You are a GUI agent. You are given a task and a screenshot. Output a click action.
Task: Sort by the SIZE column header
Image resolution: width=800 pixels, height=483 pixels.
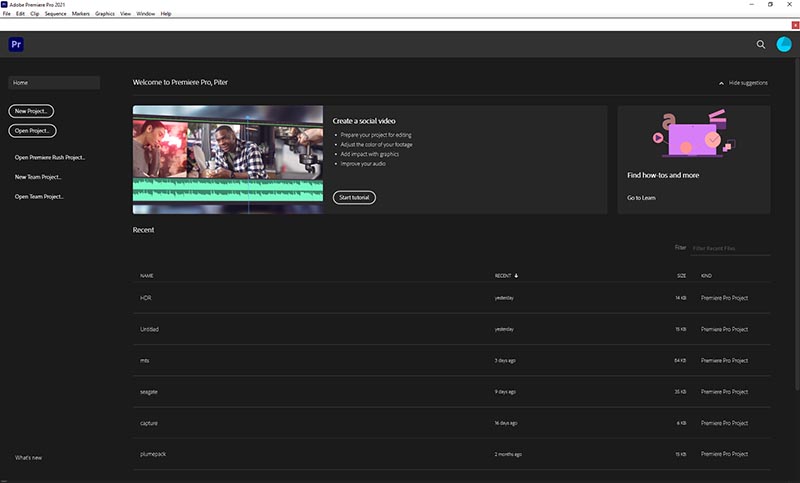(x=681, y=276)
